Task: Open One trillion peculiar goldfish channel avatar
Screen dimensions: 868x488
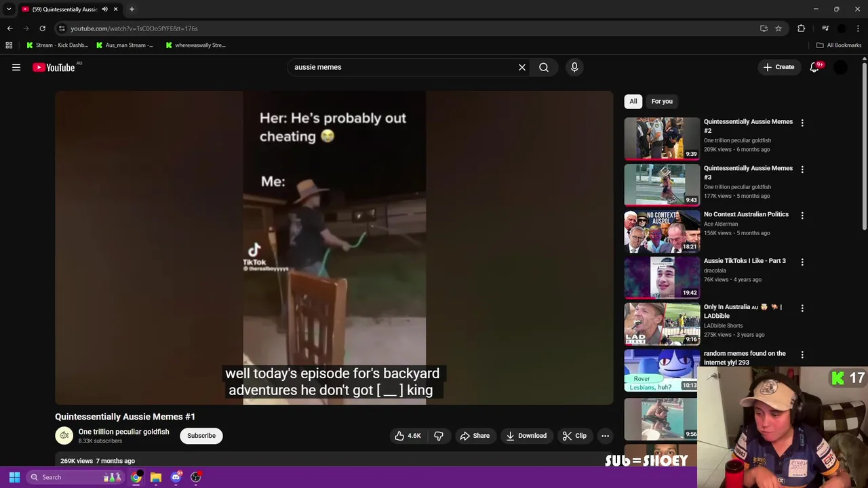Action: tap(64, 436)
